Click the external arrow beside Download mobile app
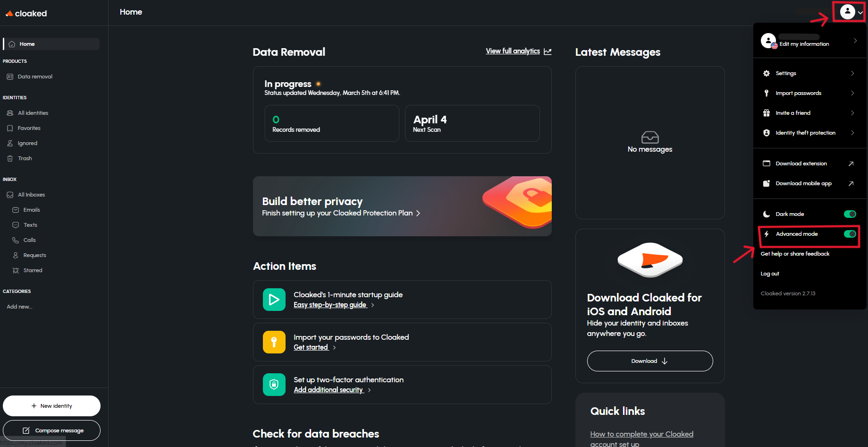 tap(851, 183)
